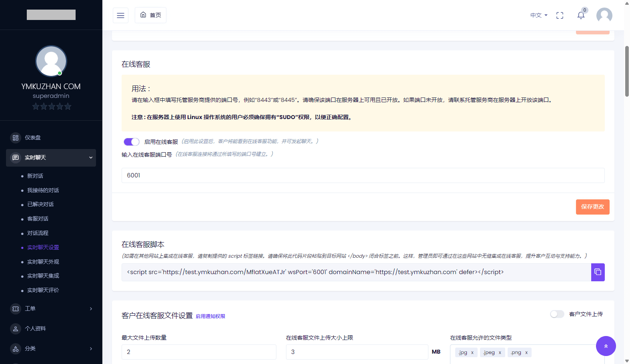Remove the .jpg file type tag

472,352
